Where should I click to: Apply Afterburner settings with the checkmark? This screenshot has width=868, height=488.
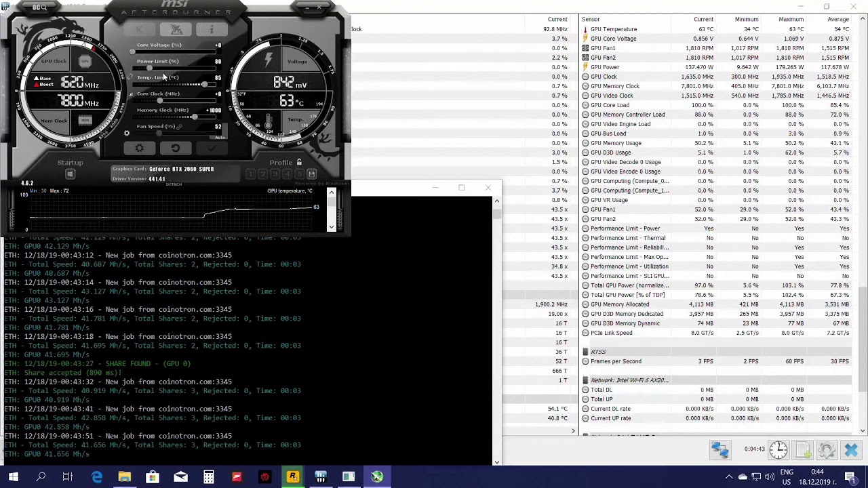click(212, 148)
